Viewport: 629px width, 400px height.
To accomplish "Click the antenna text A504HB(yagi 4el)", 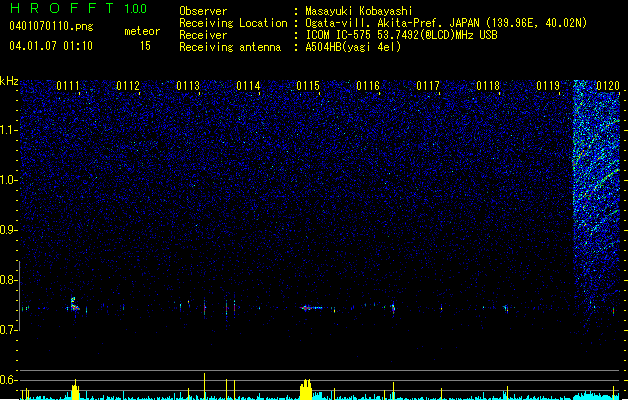I will coord(353,47).
